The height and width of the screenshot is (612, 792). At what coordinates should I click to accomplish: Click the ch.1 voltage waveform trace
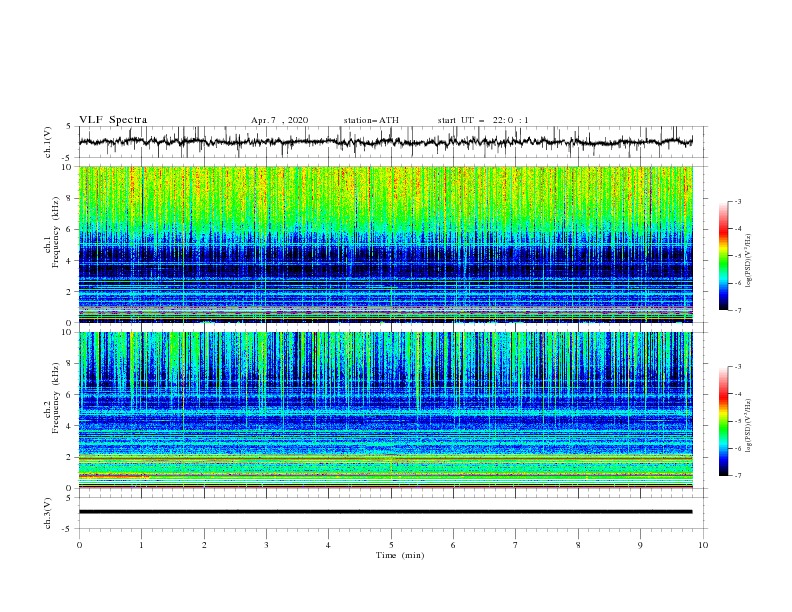coord(385,142)
